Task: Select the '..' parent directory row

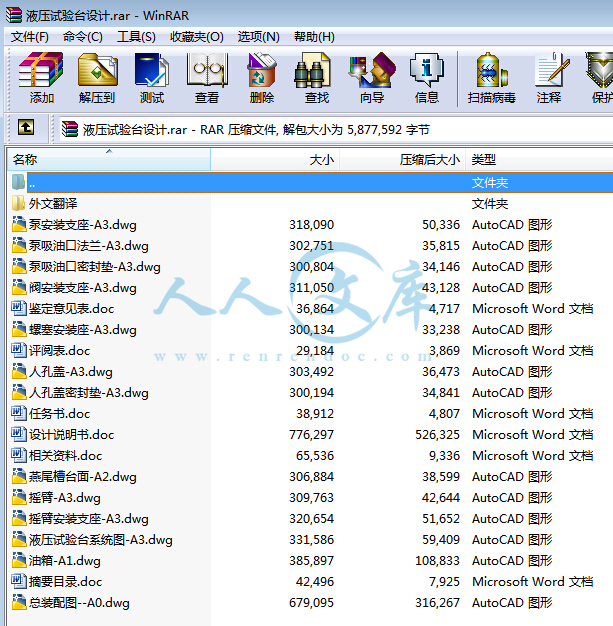Action: (x=310, y=182)
